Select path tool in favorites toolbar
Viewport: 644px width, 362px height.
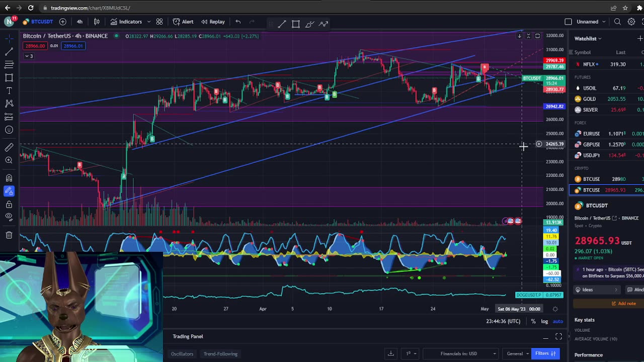click(x=324, y=24)
